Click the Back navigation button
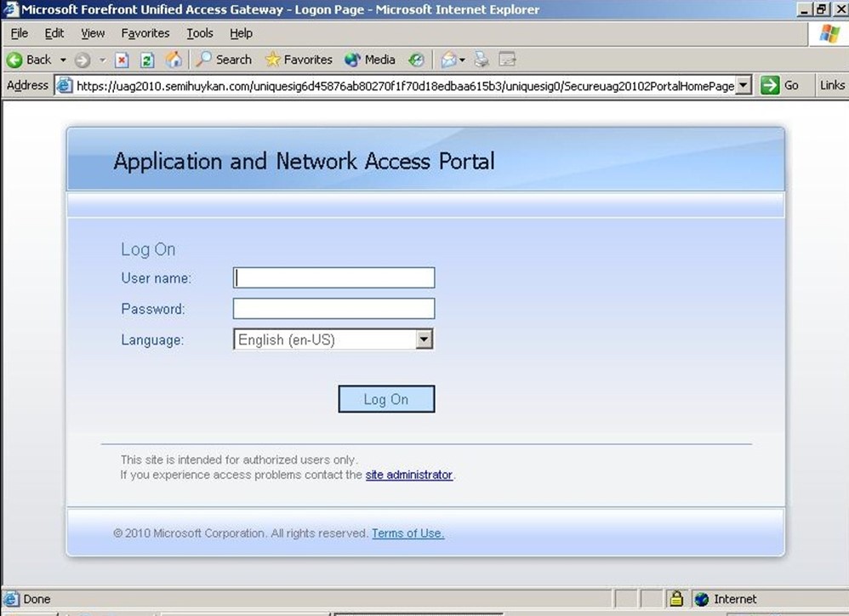The image size is (849, 616). (x=29, y=60)
